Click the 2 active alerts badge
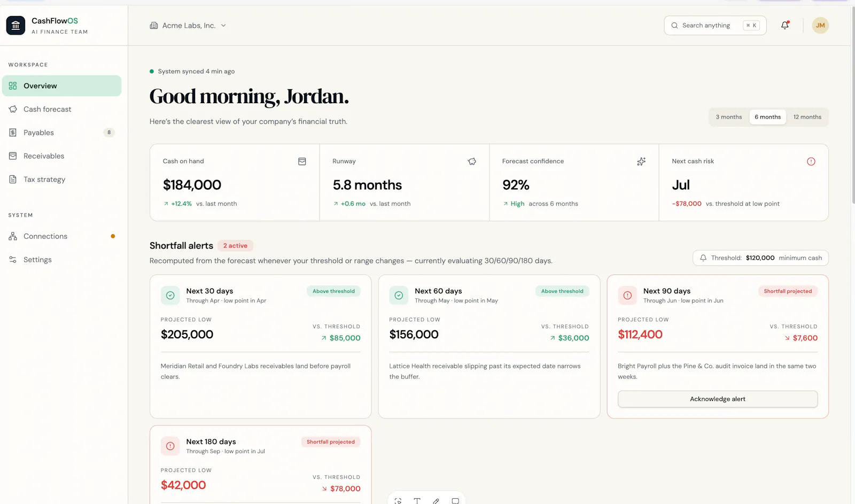 point(235,246)
